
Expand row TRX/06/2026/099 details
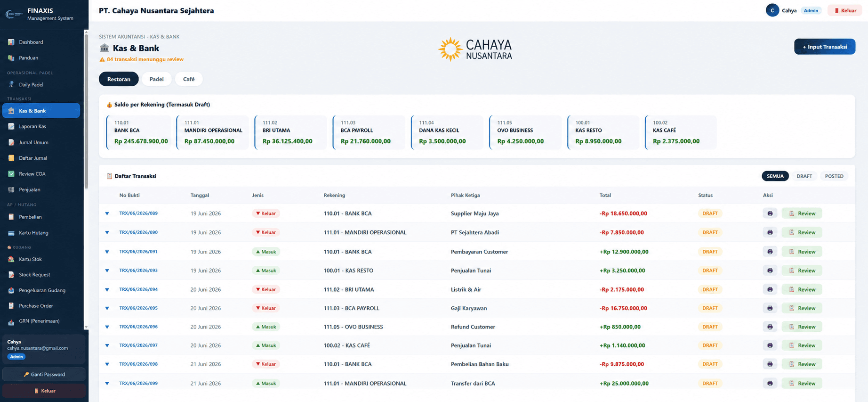pyautogui.click(x=107, y=383)
